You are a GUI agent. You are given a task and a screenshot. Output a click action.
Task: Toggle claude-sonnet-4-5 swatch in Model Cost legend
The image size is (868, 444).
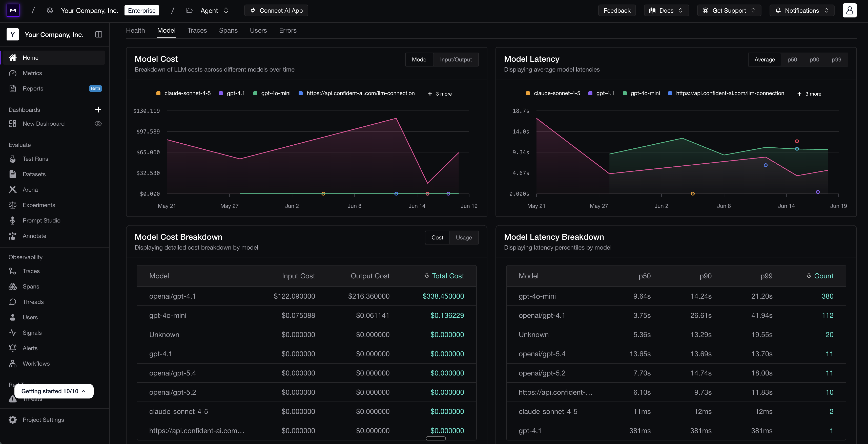tap(158, 93)
